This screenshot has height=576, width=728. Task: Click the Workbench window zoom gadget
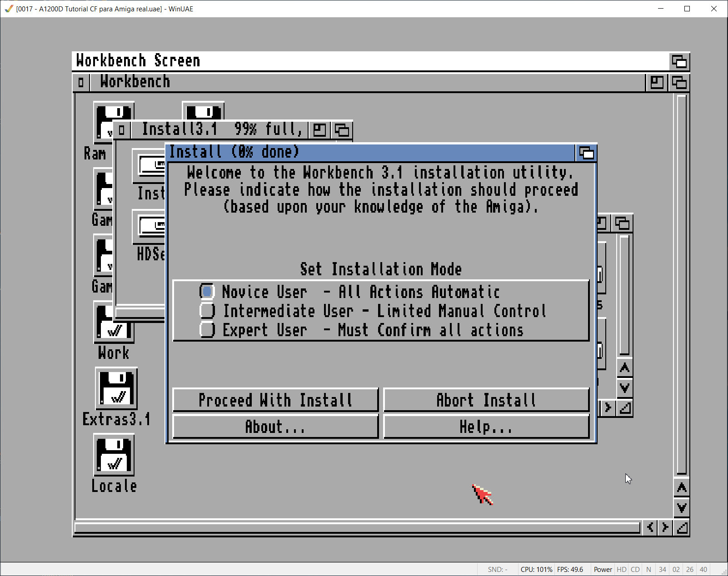click(657, 82)
